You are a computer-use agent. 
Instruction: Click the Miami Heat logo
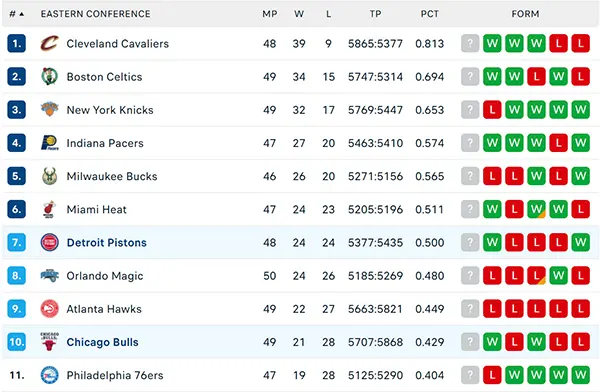(49, 209)
